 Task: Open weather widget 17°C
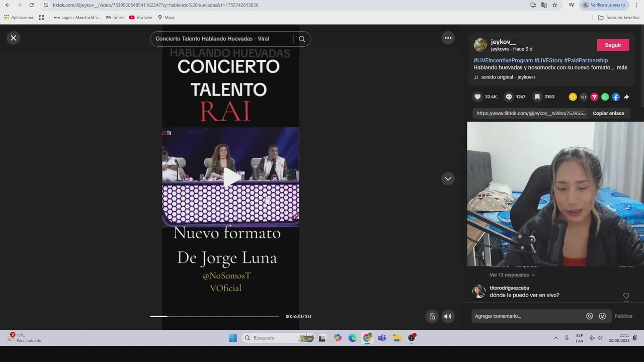24,337
